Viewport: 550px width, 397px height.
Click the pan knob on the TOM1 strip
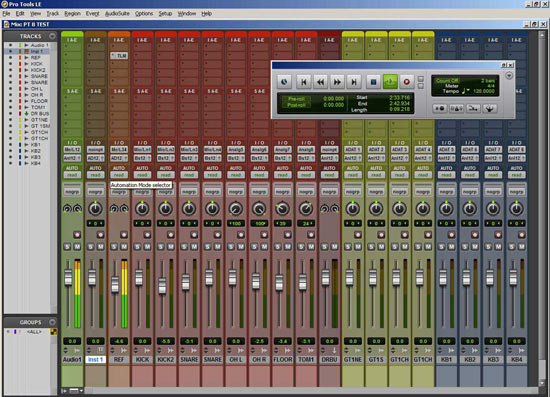click(x=306, y=209)
